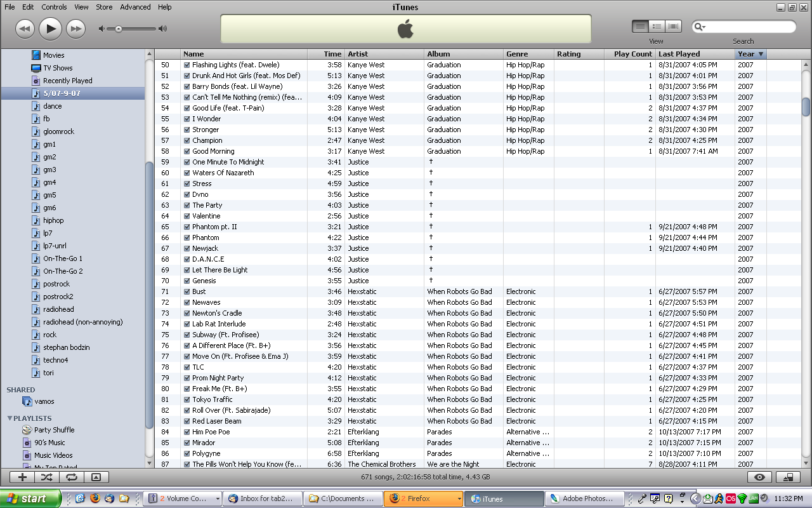Add new playlist with plus button
812x508 pixels.
pos(23,477)
